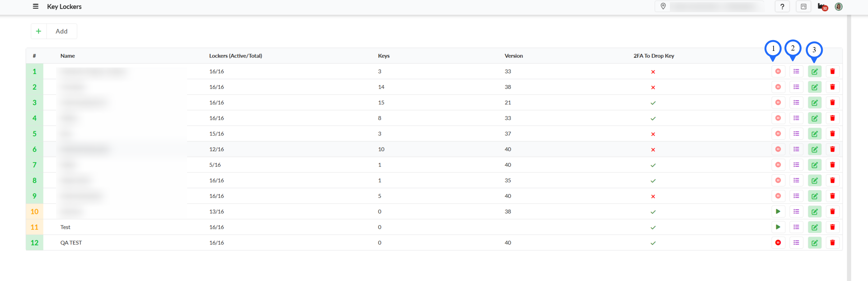This screenshot has height=281, width=868.
Task: Open the hamburger navigation menu
Action: pyautogui.click(x=35, y=7)
